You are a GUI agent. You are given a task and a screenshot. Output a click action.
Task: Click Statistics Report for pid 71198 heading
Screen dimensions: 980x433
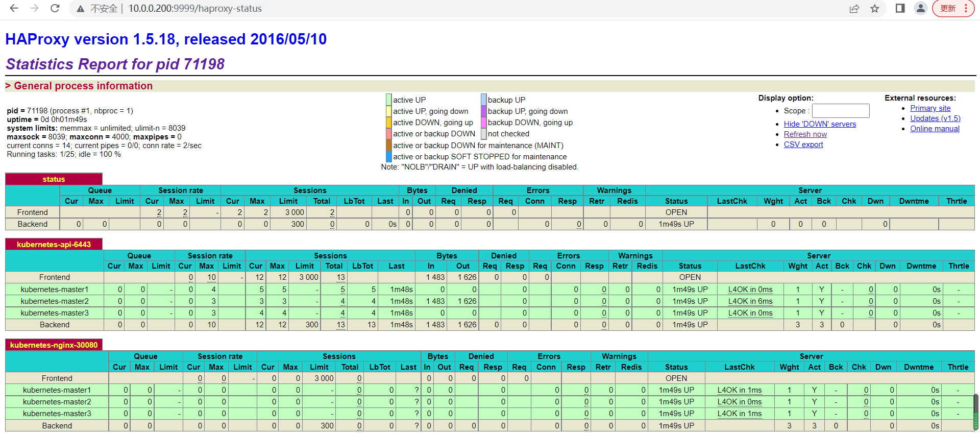pyautogui.click(x=115, y=64)
